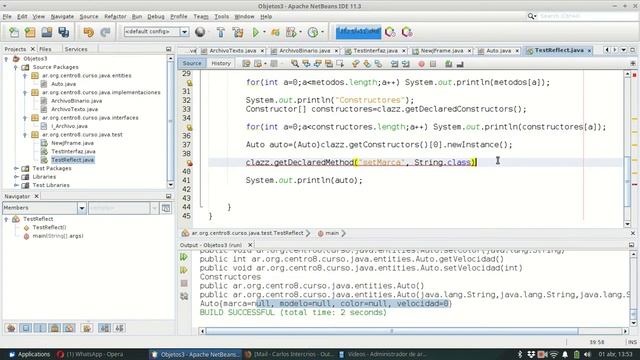Click the Comment code icon in editor toolbar
This screenshot has height=360, width=640.
(x=449, y=64)
